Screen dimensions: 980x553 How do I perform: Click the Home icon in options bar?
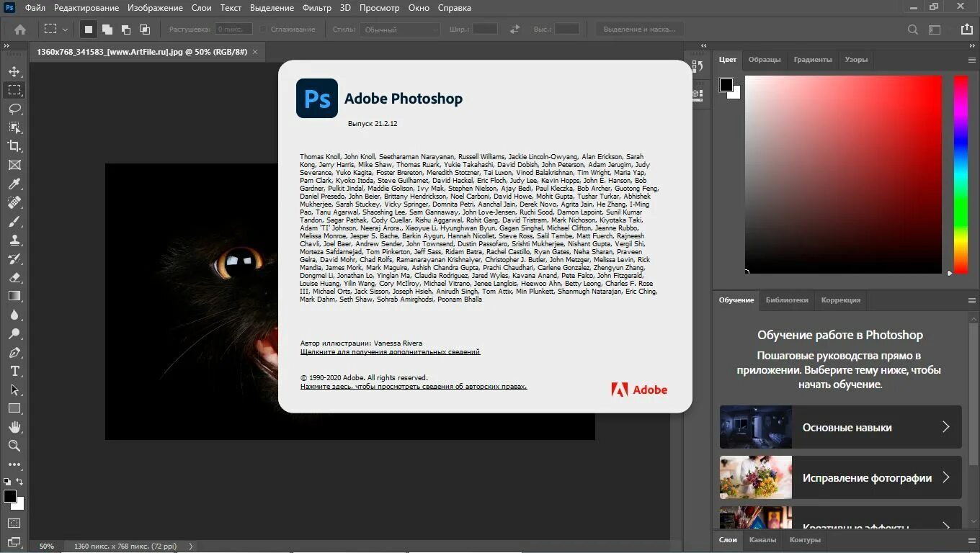pyautogui.click(x=20, y=30)
